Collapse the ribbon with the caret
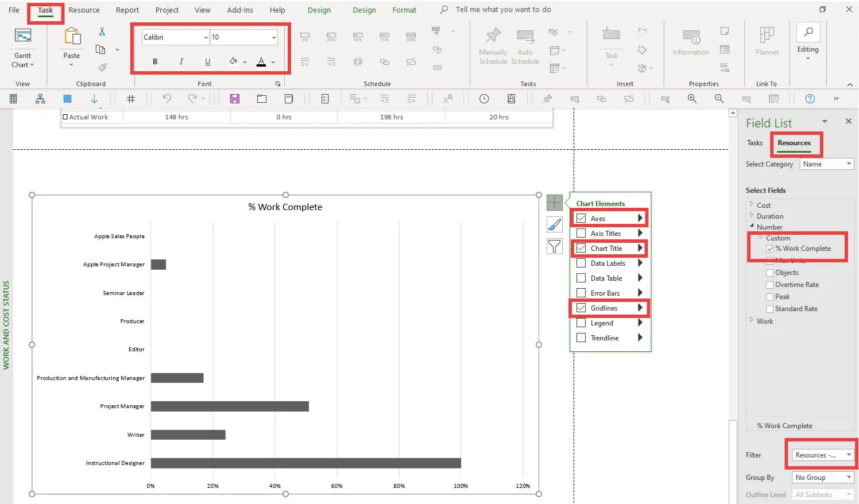The image size is (859, 504). click(x=850, y=84)
